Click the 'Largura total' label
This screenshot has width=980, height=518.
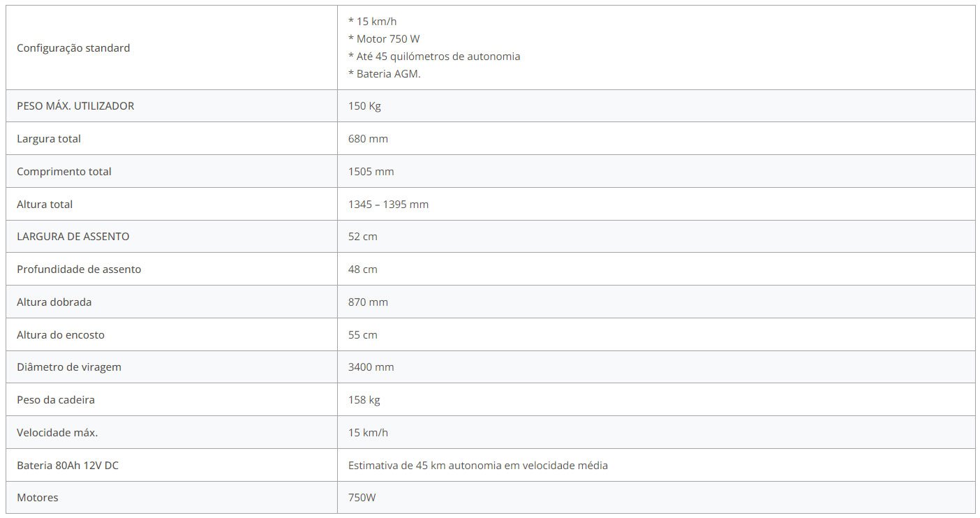click(x=49, y=139)
